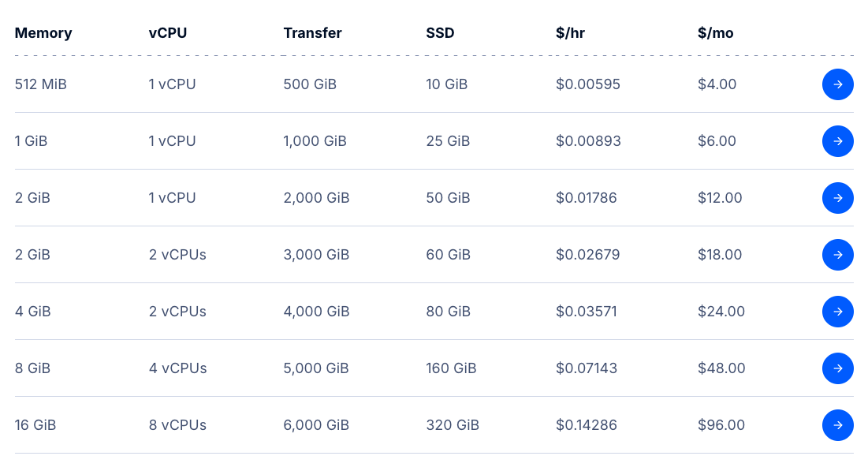Click the arrow button for the $4.00 plan
868x467 pixels.
tap(837, 84)
